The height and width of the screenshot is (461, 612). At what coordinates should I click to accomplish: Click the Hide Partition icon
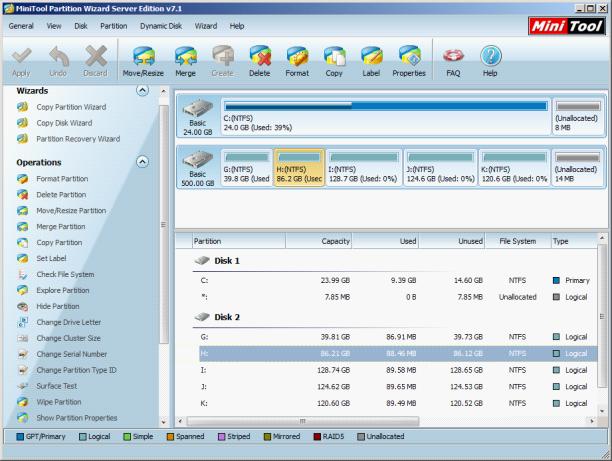(x=23, y=306)
